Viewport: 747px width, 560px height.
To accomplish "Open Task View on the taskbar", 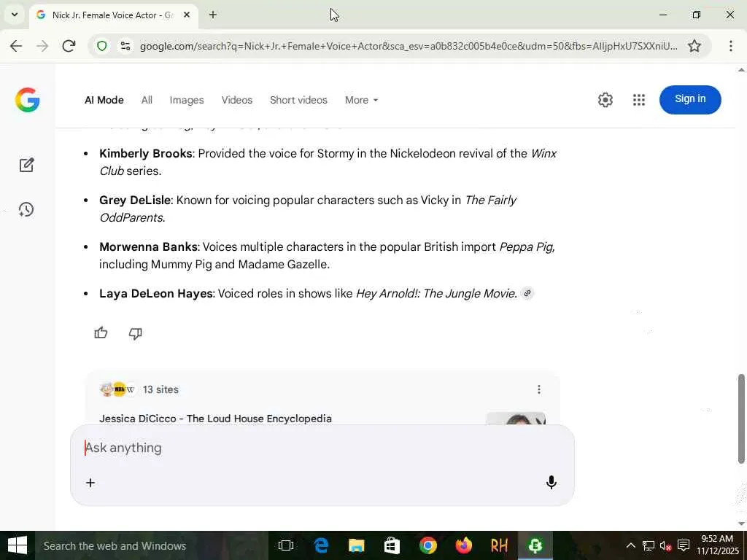I will tap(286, 545).
